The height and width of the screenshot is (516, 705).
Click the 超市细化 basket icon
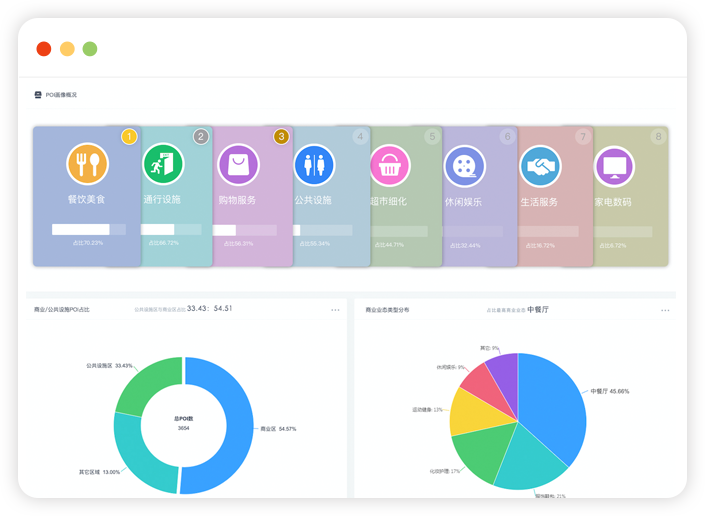click(x=389, y=165)
